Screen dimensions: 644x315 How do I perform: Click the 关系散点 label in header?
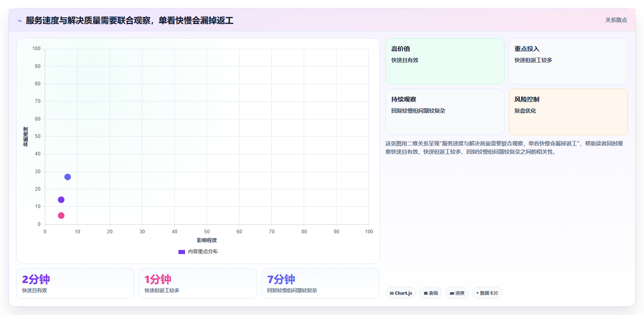click(616, 20)
